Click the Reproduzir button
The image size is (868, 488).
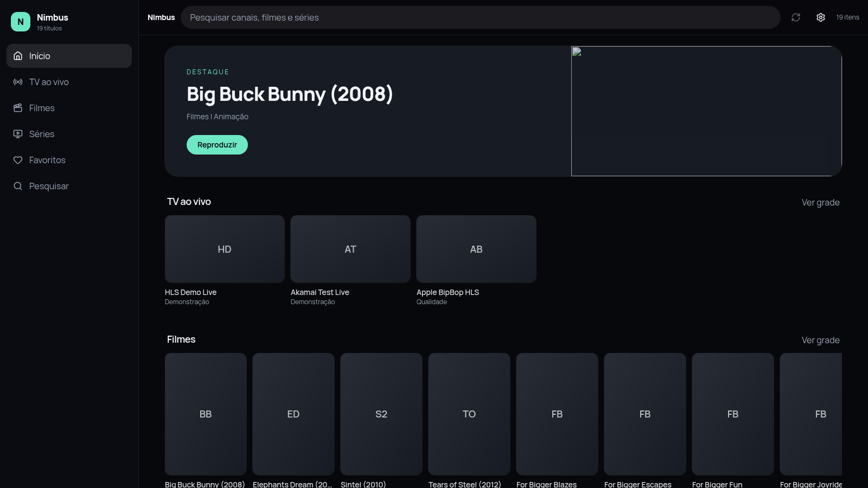217,145
